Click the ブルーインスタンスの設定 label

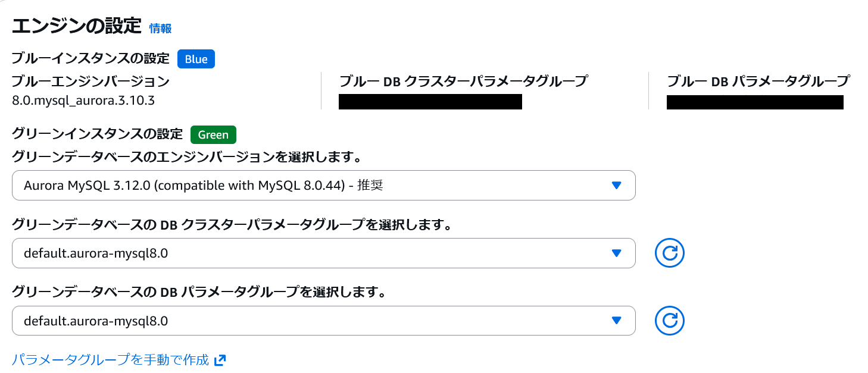click(x=90, y=59)
